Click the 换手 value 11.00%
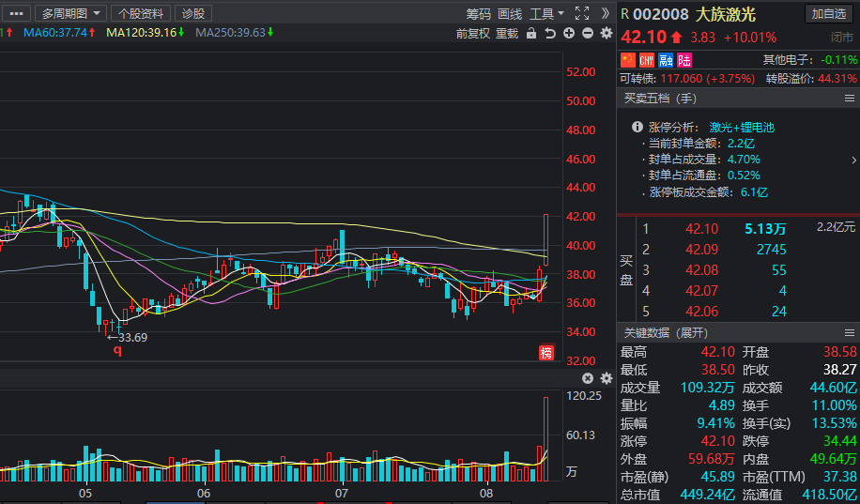 coord(835,405)
